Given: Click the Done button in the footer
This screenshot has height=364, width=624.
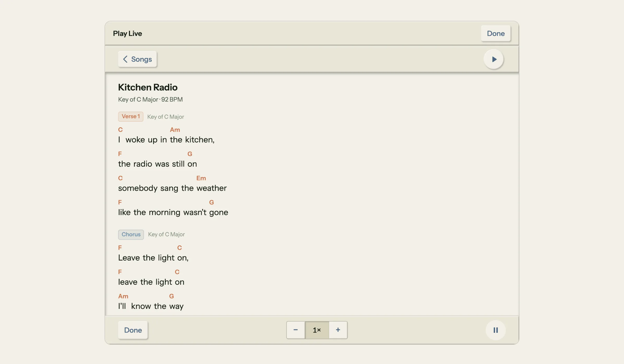Looking at the screenshot, I should (133, 330).
